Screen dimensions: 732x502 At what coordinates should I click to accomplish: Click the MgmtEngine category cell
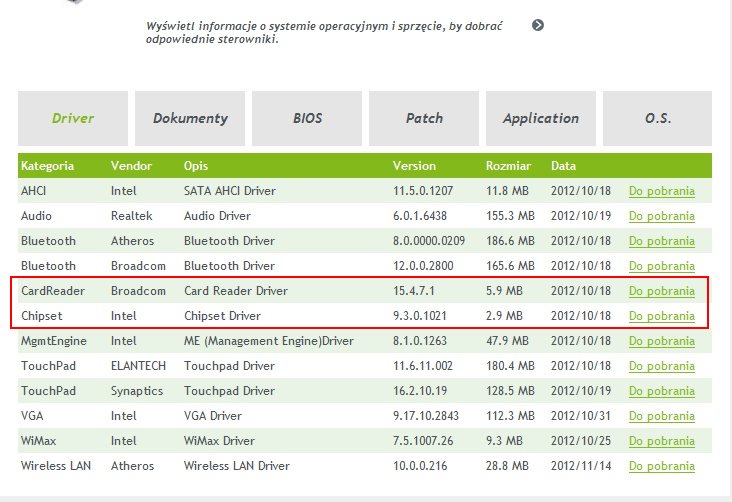54,341
